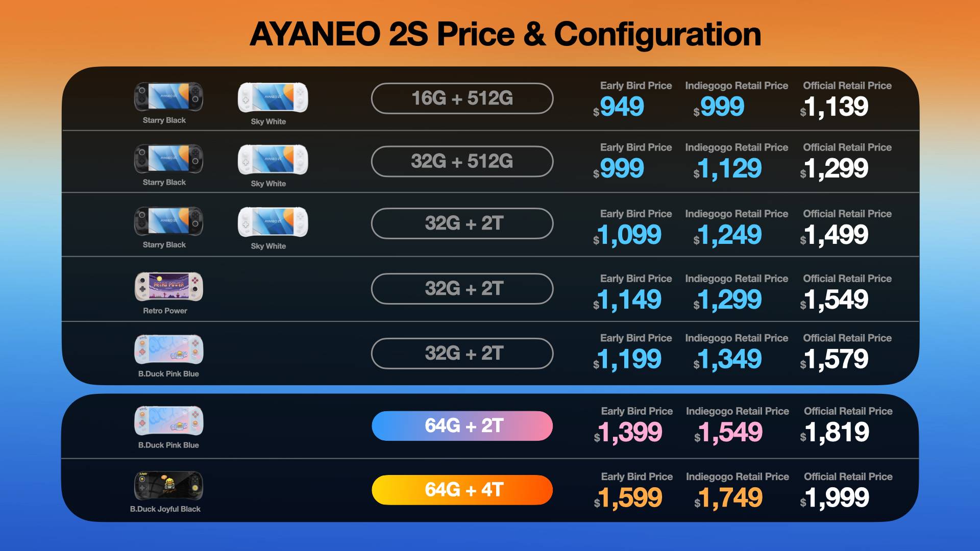The height and width of the screenshot is (551, 980).
Task: Click the AYANEO 2S Price & Configuration title
Action: tap(505, 34)
